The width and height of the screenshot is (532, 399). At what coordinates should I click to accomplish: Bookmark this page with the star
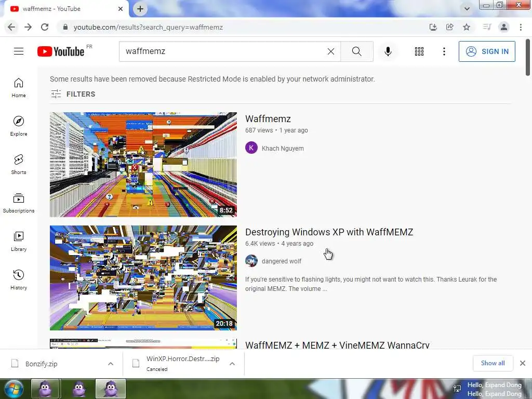pyautogui.click(x=467, y=27)
